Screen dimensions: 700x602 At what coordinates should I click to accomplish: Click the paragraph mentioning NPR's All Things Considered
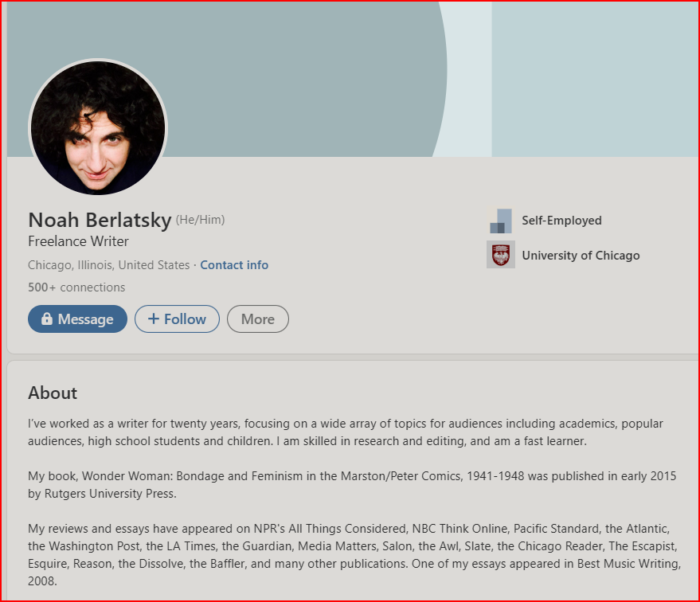coord(354,555)
